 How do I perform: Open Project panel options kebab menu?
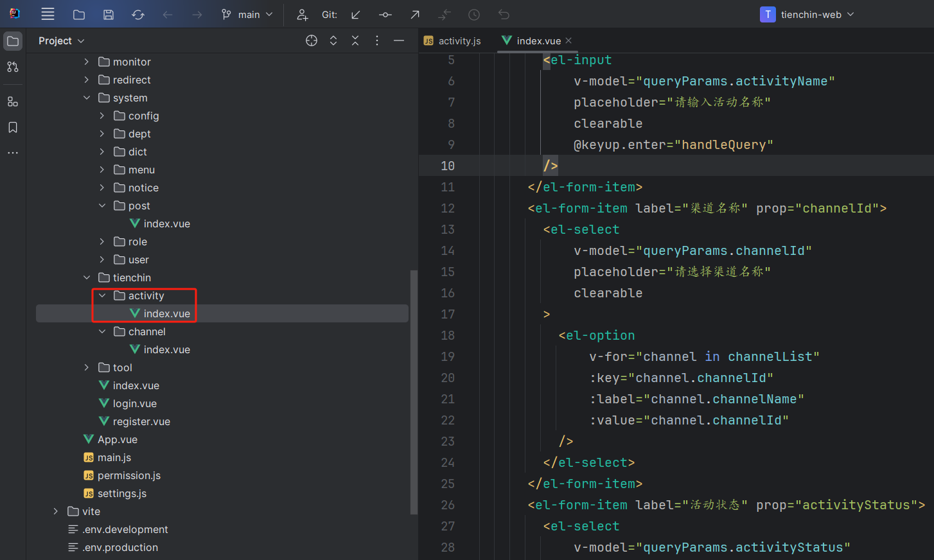tap(377, 40)
